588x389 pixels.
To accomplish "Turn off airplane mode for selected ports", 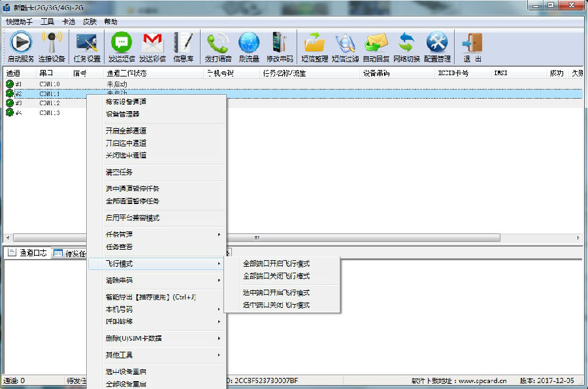I will click(275, 304).
